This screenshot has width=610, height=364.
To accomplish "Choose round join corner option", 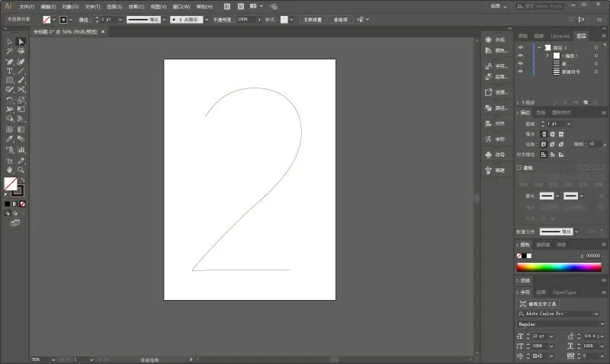I will click(x=552, y=144).
